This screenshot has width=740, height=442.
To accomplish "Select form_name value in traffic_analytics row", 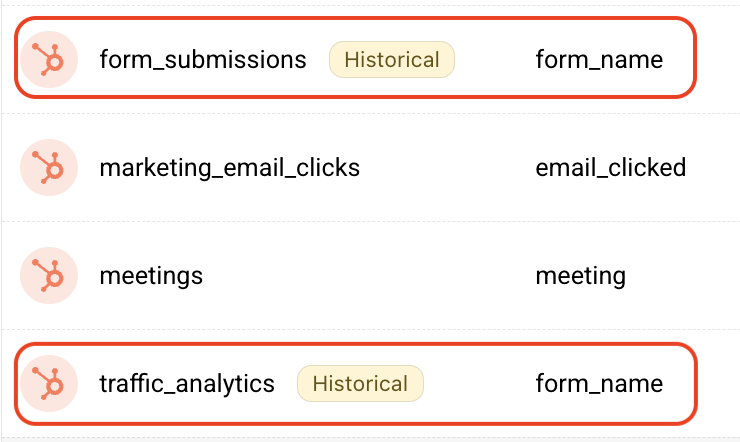I will pyautogui.click(x=599, y=384).
